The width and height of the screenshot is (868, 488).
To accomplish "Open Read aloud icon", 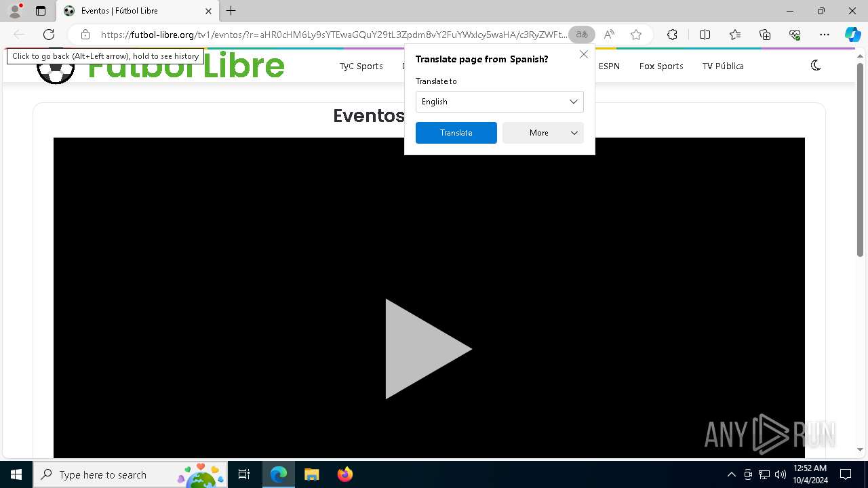I will click(x=609, y=35).
